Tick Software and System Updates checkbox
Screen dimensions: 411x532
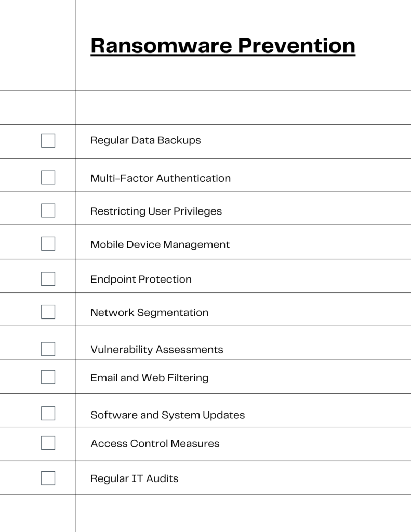(x=48, y=413)
